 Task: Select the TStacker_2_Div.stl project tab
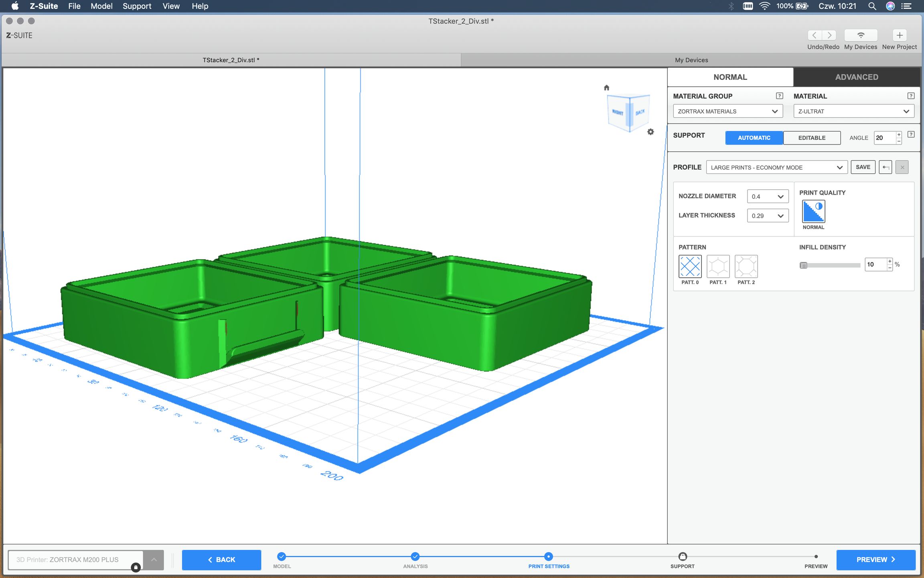pos(231,60)
